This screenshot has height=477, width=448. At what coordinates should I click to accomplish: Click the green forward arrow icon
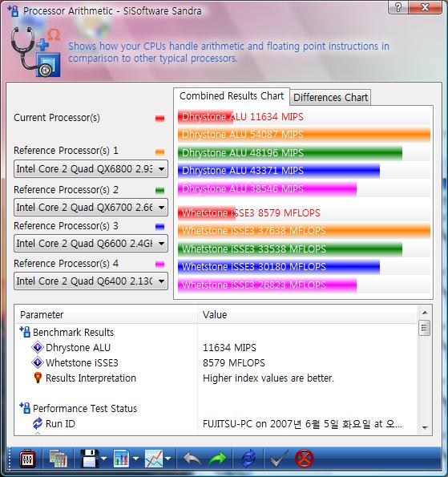[x=217, y=459]
